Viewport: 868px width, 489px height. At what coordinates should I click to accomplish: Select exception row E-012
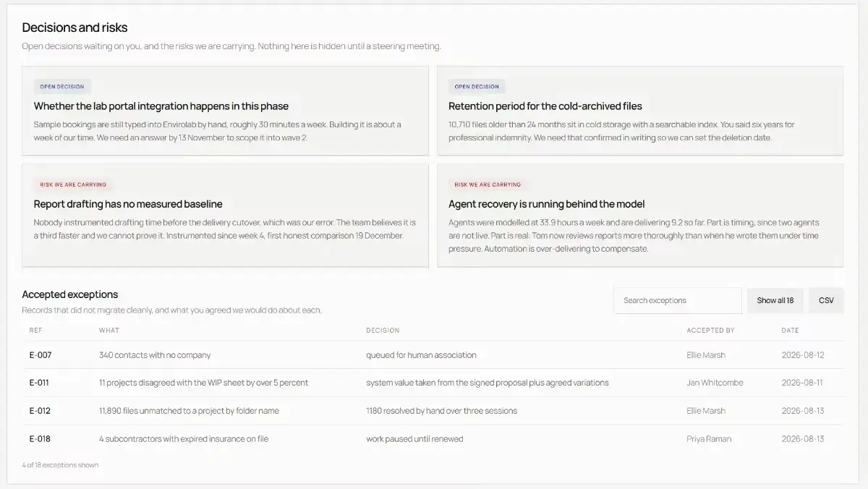(433, 411)
